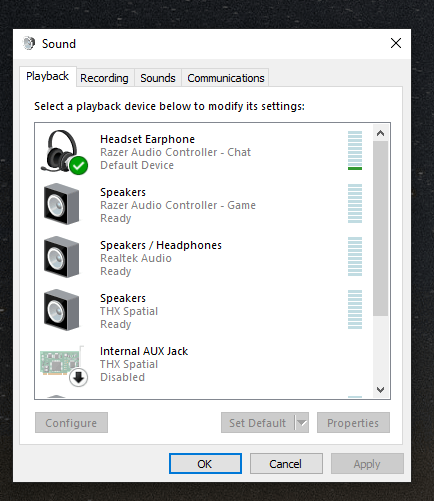This screenshot has width=434, height=501.
Task: Select the Headset Earphone device icon
Action: coord(64,152)
